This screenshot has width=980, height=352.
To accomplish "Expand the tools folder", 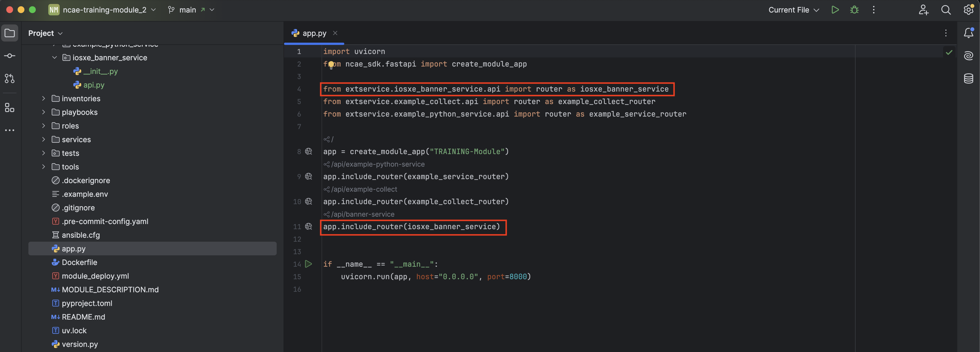I will coord(43,167).
